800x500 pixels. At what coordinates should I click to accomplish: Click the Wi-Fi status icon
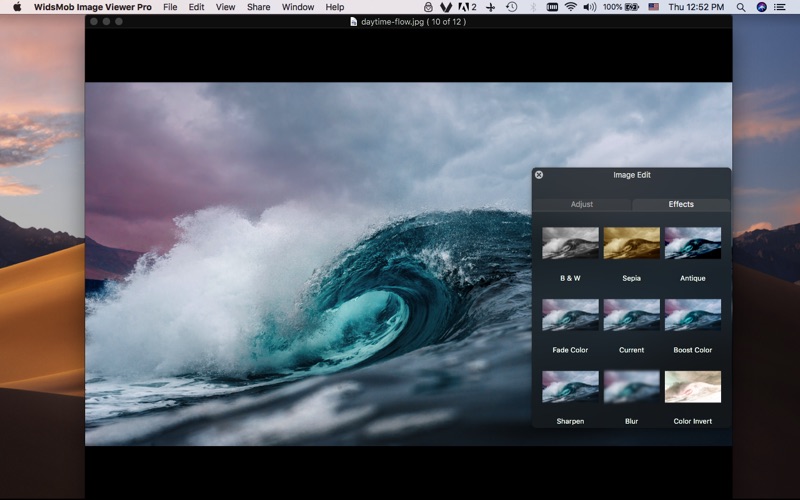571,7
